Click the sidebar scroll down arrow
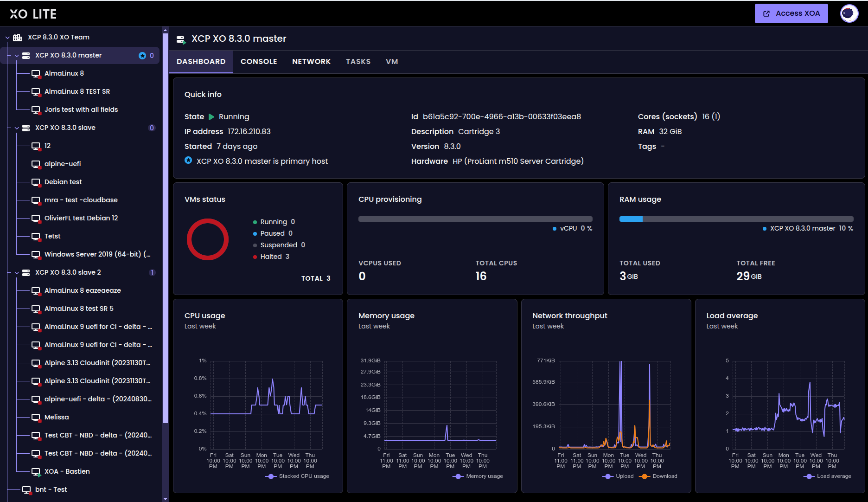Screen dimensions: 868x502 [165, 499]
